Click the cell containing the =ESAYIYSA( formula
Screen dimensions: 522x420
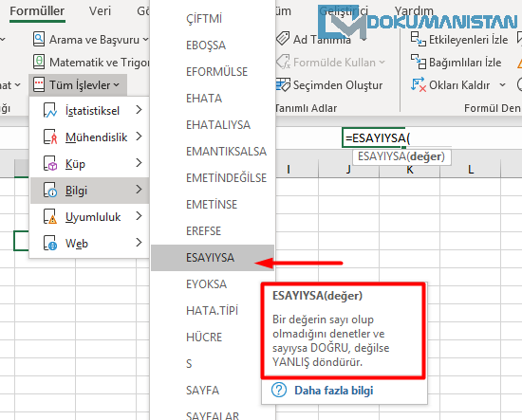[374, 137]
